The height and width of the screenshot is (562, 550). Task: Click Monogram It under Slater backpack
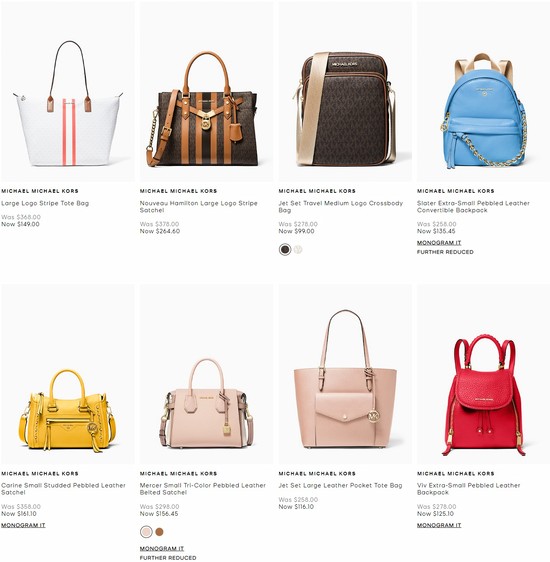click(439, 243)
